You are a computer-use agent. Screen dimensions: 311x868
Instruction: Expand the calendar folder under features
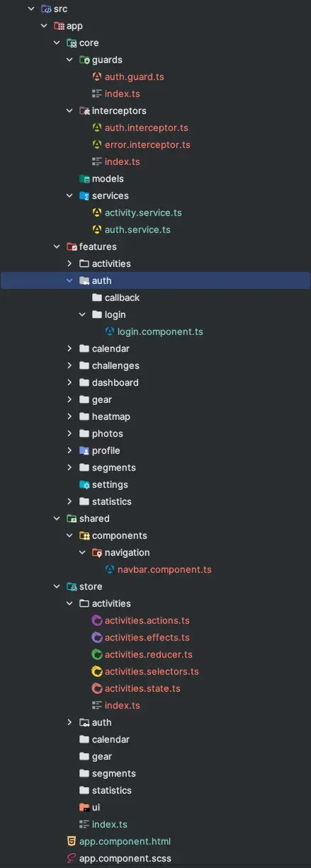point(69,348)
